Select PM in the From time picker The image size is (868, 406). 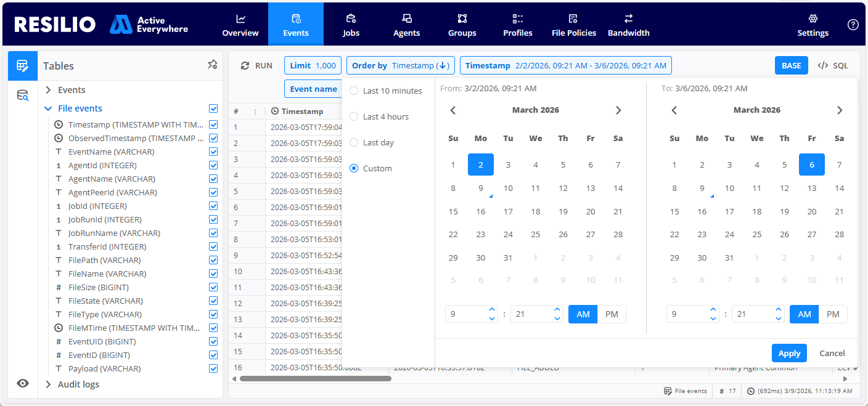(x=612, y=314)
